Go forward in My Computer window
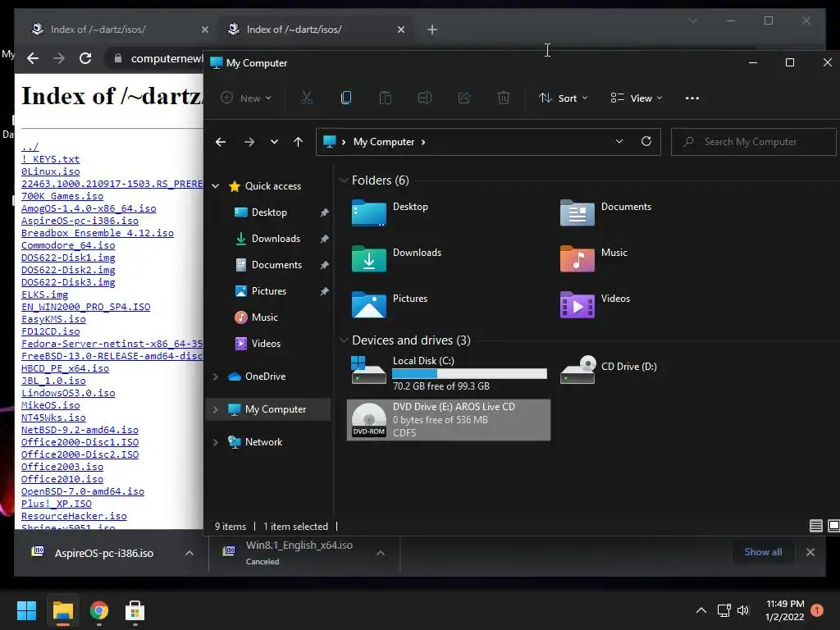 [x=249, y=142]
